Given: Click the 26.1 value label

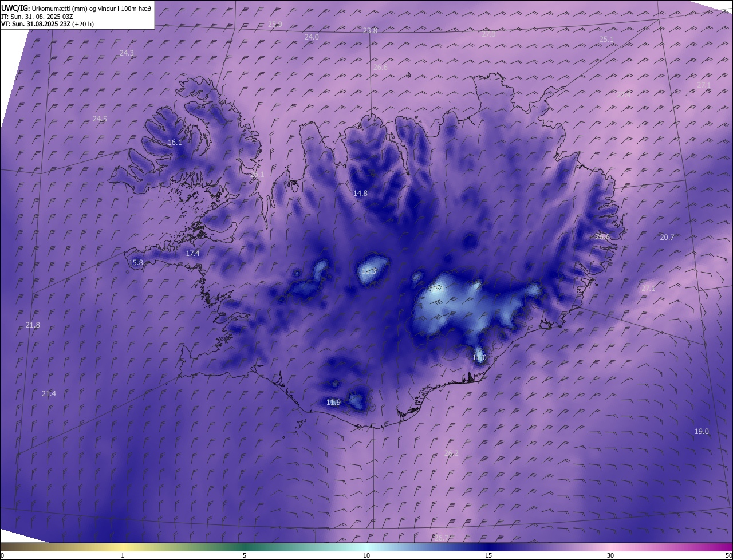Looking at the screenshot, I should pos(258,174).
